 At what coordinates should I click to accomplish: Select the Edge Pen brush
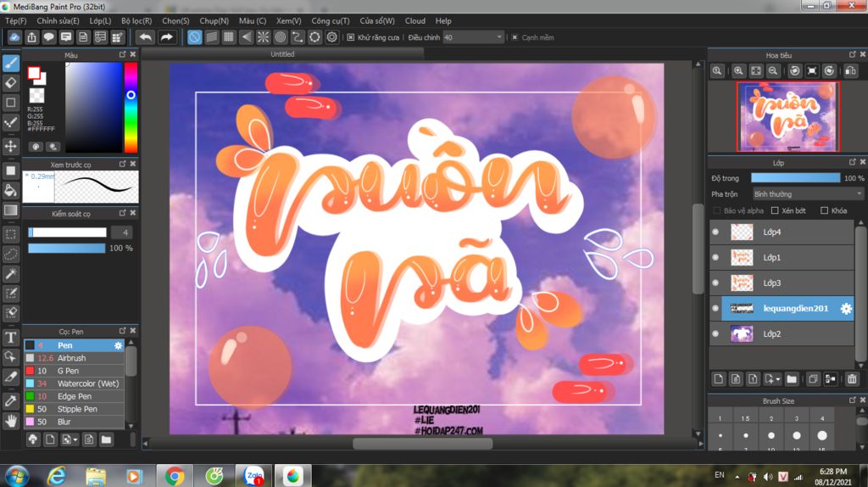point(75,396)
